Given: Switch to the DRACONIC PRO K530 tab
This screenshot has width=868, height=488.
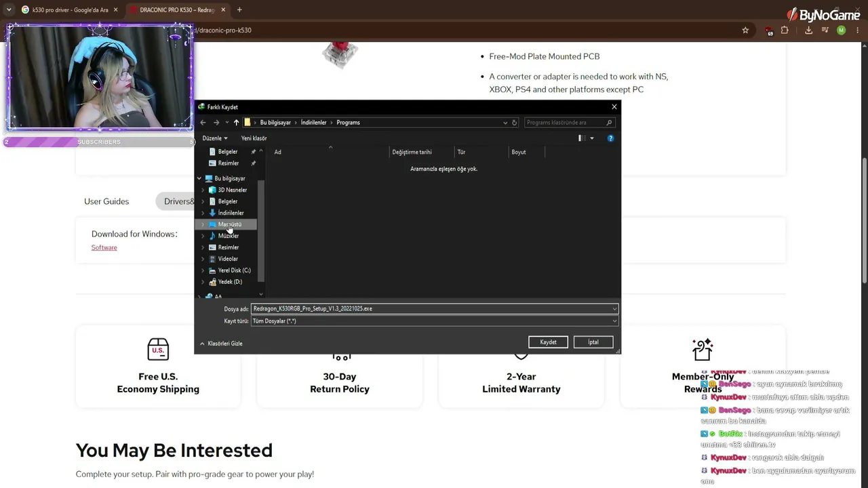Looking at the screenshot, I should click(176, 10).
